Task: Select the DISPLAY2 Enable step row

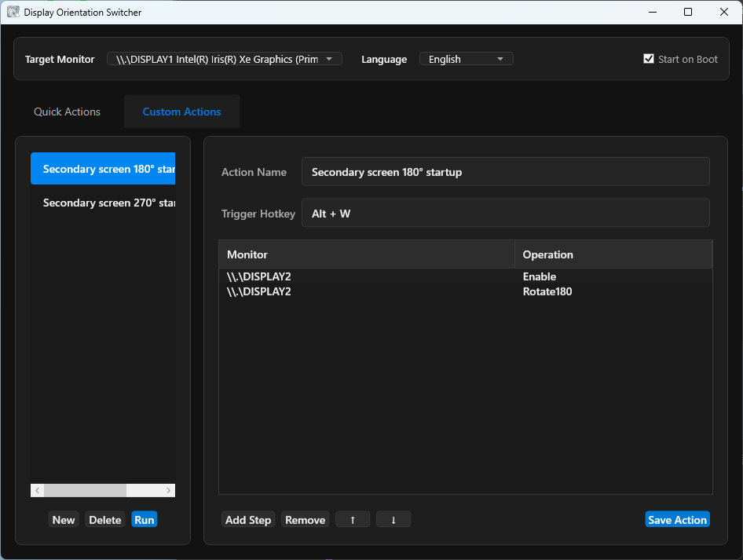Action: click(466, 276)
